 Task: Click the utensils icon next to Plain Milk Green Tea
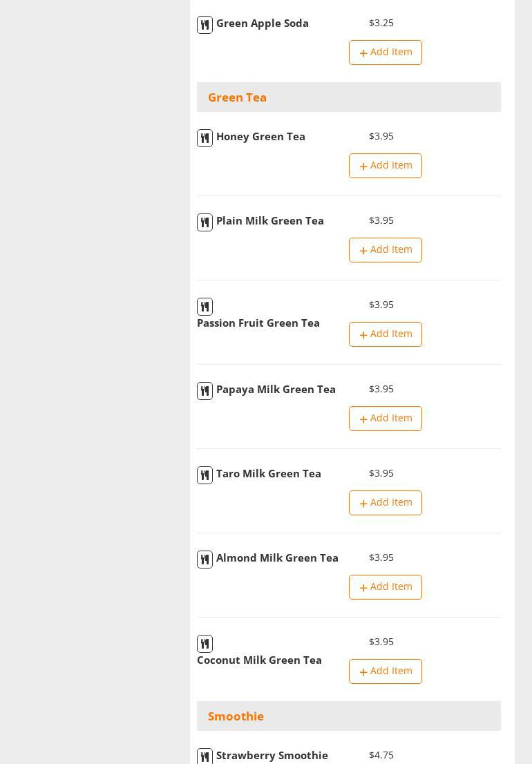(x=205, y=223)
